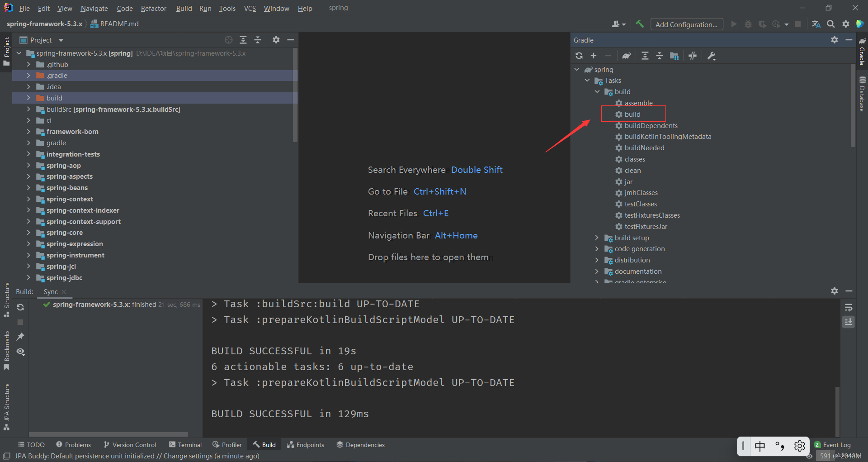The width and height of the screenshot is (868, 462).
Task: Toggle Chinese input mode indicator
Action: click(x=760, y=446)
